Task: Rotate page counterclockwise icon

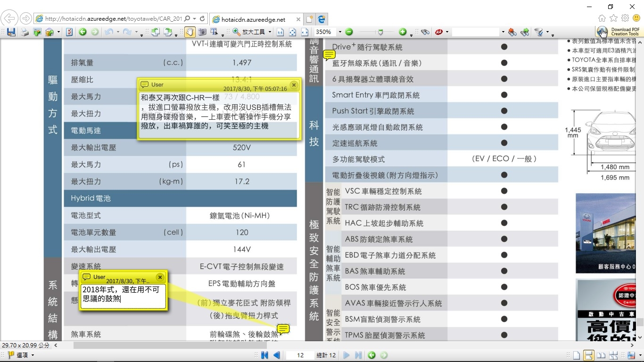Action: pos(155,32)
